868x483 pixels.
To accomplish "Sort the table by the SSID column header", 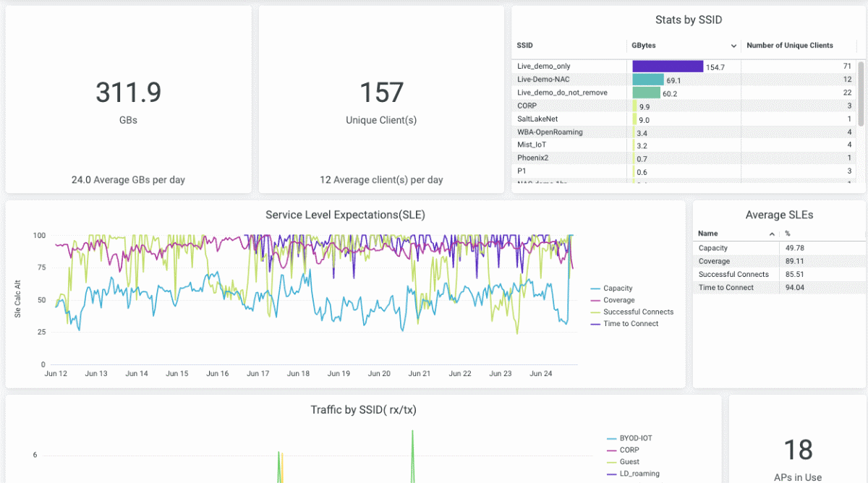I will pyautogui.click(x=525, y=46).
